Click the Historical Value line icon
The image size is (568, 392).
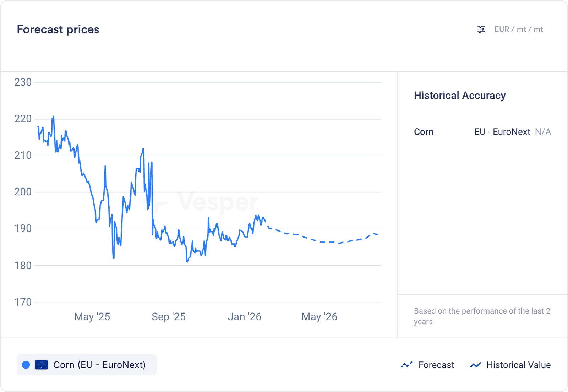[x=475, y=365]
